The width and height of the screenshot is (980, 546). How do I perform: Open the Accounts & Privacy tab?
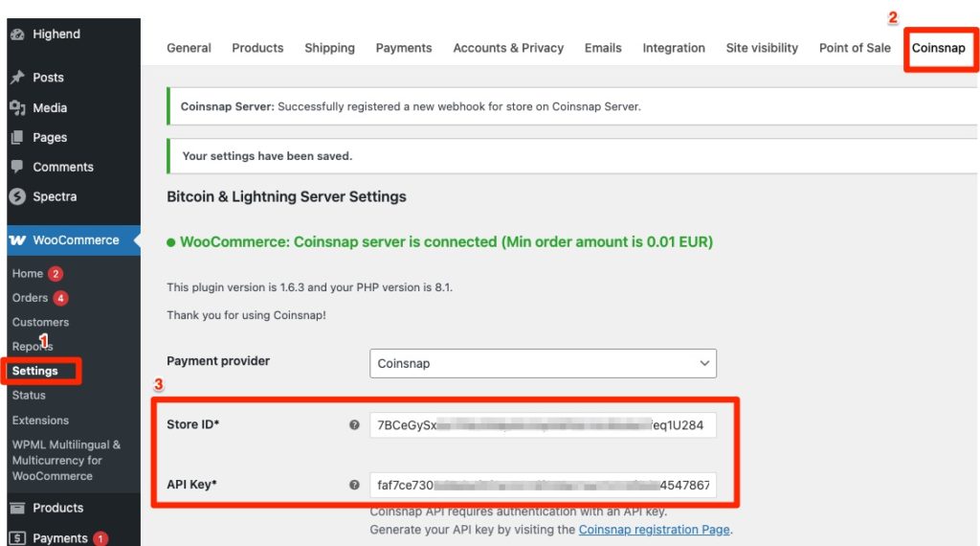[508, 48]
